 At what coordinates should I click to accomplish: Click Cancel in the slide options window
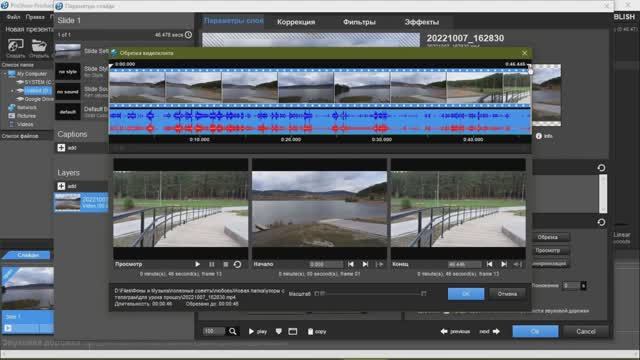[x=586, y=331]
